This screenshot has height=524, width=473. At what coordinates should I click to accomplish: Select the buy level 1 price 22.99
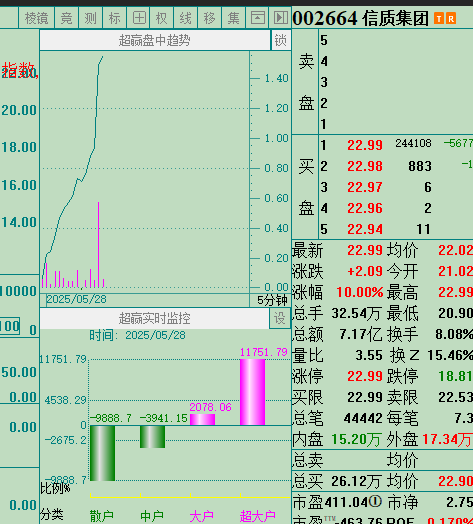pos(365,145)
